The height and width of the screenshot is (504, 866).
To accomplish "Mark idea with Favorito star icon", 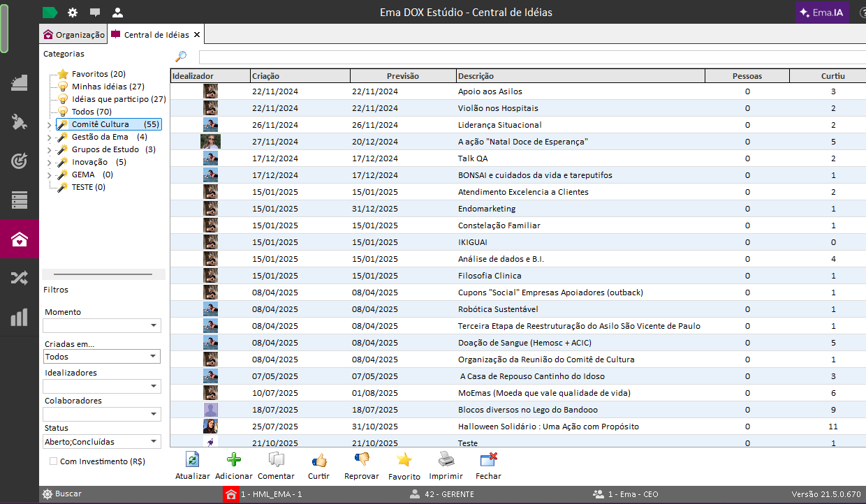I will [404, 460].
